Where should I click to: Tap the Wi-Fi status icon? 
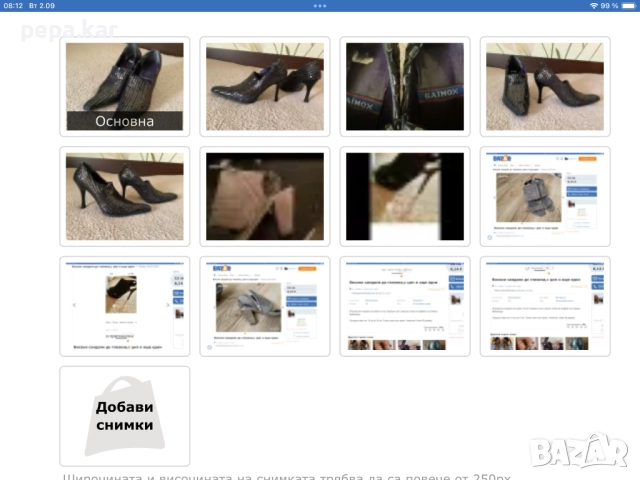(x=594, y=6)
